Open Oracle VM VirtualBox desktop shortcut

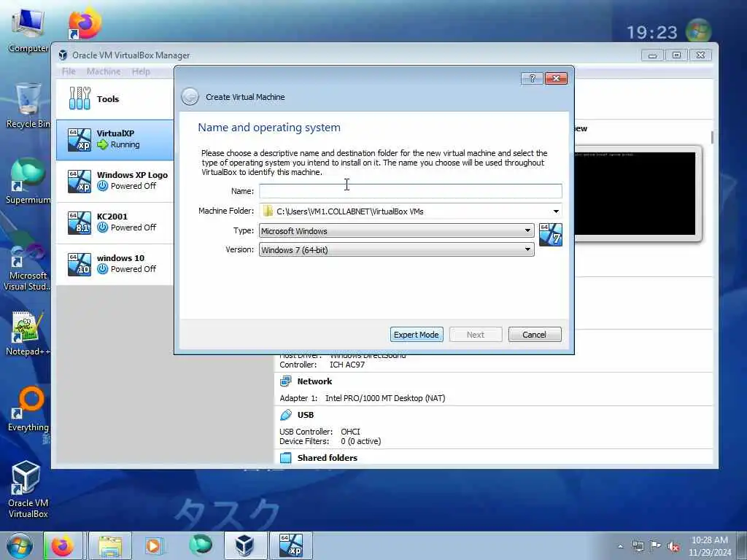click(28, 490)
